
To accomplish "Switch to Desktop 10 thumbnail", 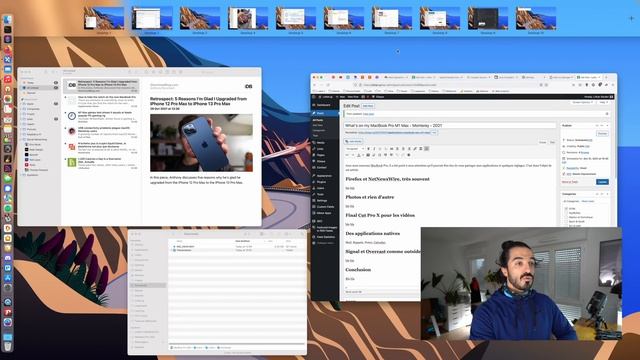I will 536,18.
